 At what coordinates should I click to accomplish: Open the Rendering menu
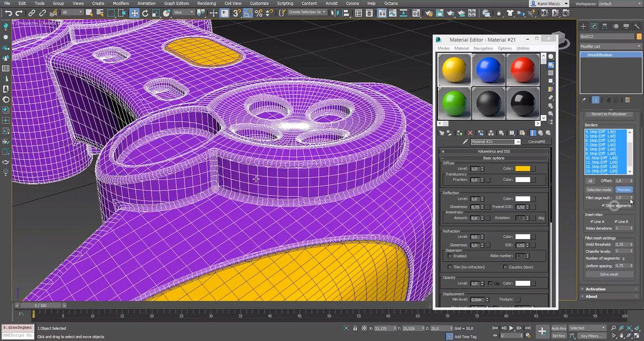click(206, 3)
